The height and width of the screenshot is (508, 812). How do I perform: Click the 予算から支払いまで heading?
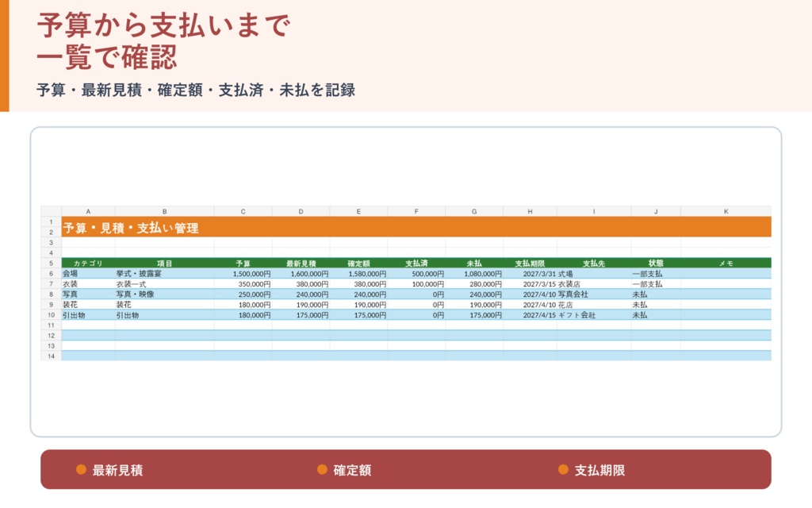tap(163, 25)
